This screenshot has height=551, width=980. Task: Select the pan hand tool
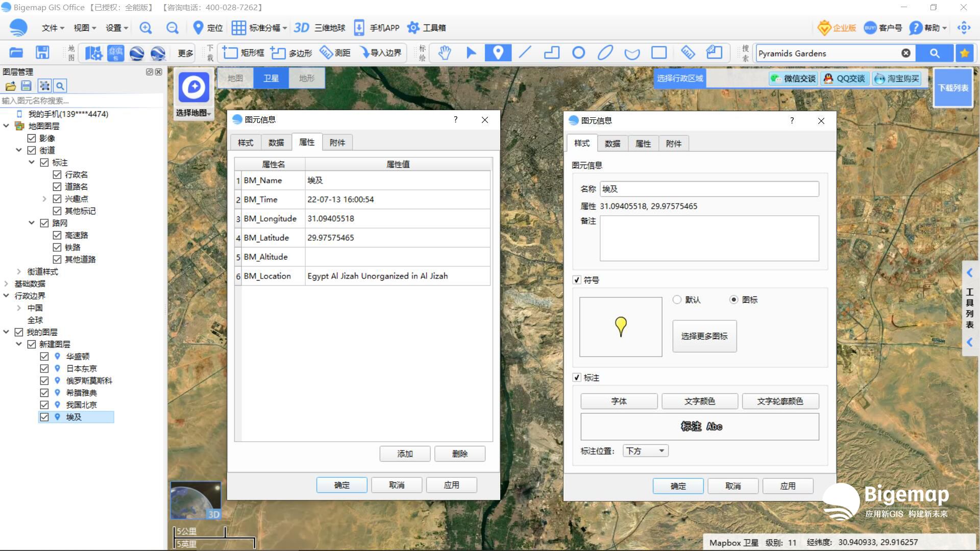(x=445, y=53)
